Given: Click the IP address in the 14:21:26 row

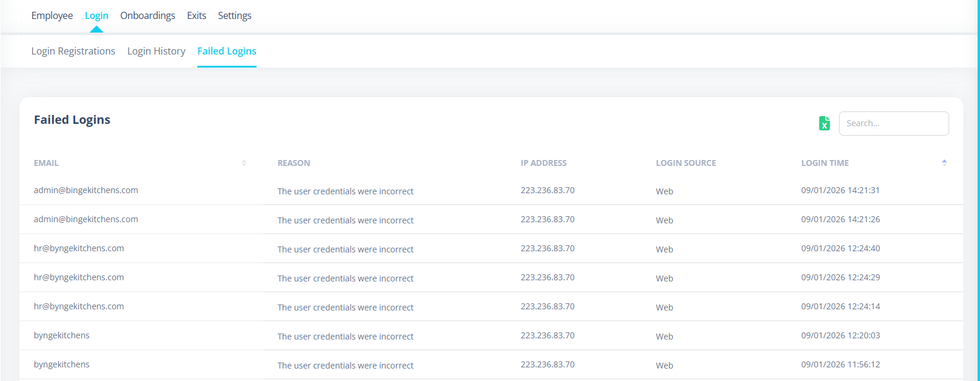Looking at the screenshot, I should coord(547,219).
